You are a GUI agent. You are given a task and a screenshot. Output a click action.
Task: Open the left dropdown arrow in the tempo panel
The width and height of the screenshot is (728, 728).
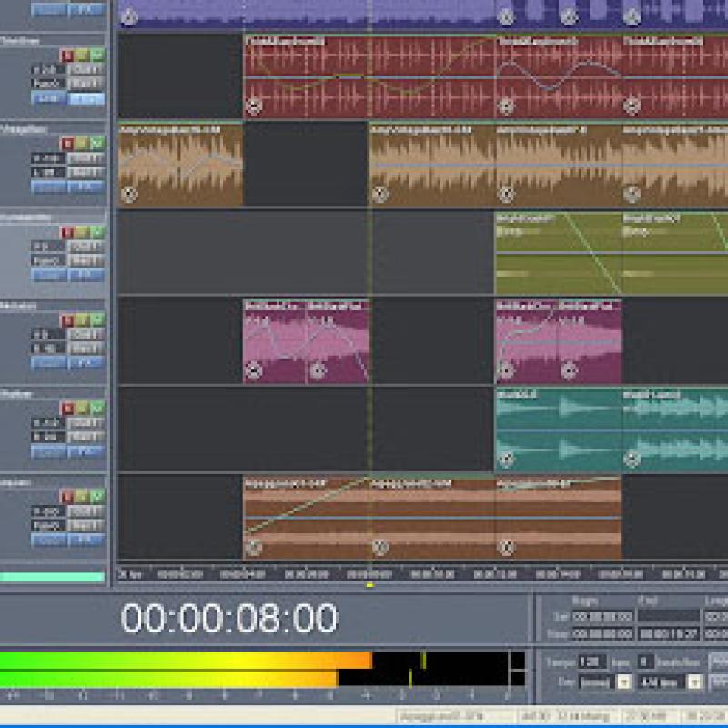[x=623, y=682]
